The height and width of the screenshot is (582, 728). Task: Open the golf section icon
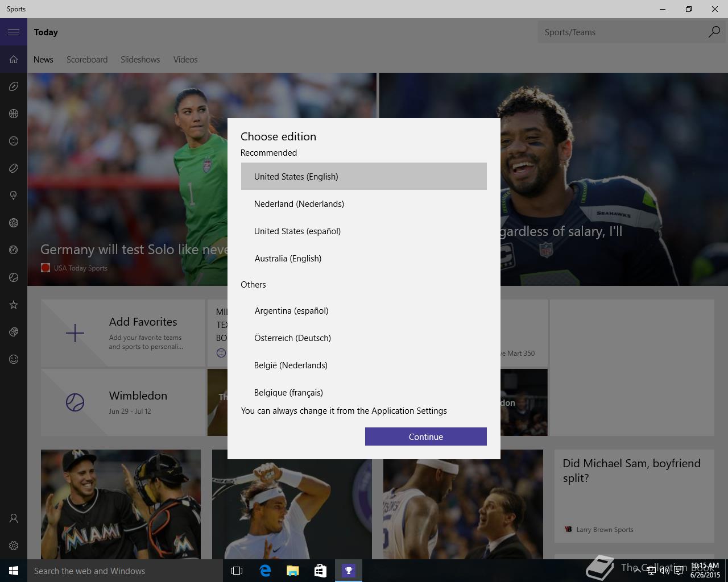click(x=14, y=196)
